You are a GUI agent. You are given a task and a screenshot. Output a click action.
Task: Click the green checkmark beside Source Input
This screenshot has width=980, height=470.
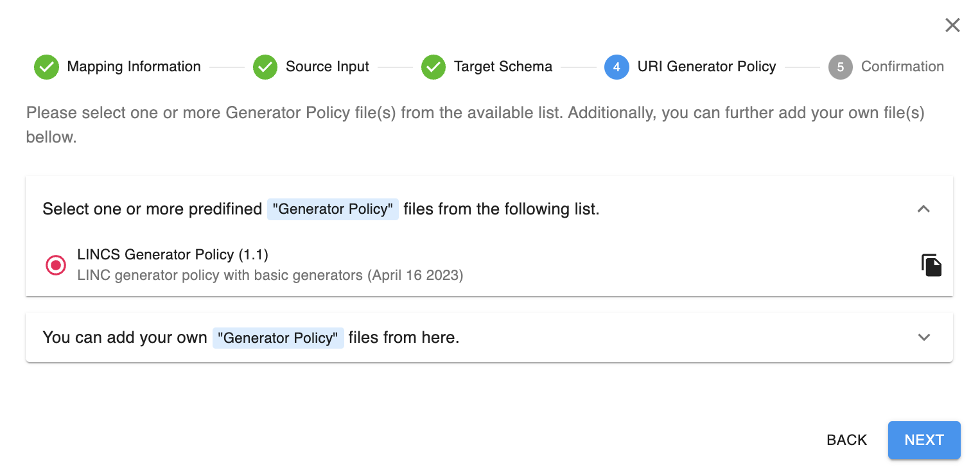265,67
